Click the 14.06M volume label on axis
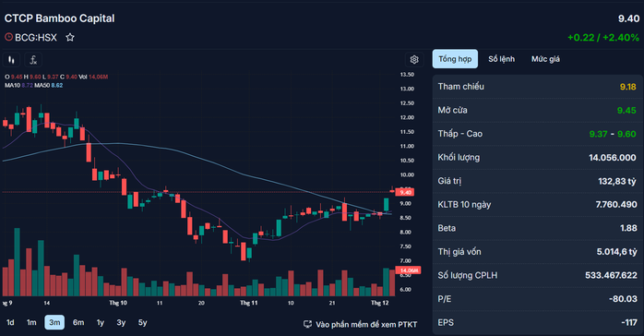Image resolution: width=644 pixels, height=336 pixels. [408, 270]
